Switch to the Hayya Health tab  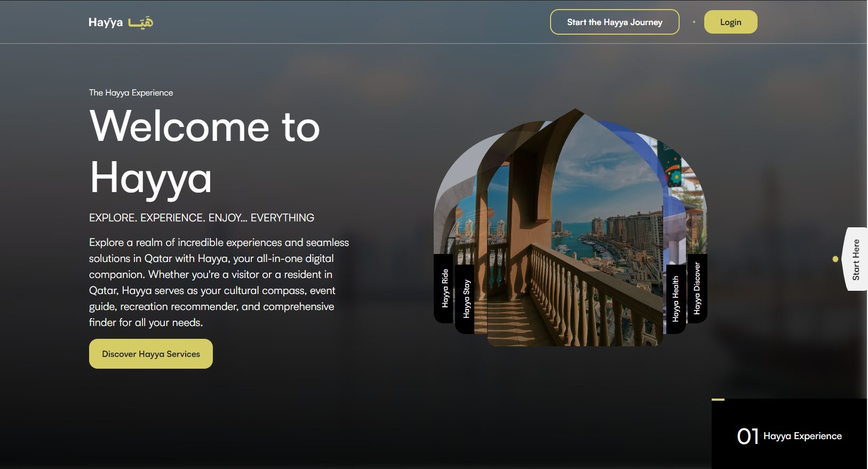point(676,299)
